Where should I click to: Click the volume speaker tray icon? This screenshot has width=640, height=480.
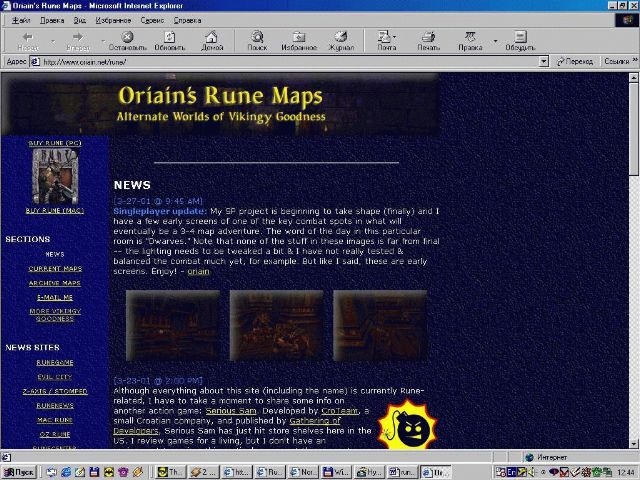tap(532, 473)
